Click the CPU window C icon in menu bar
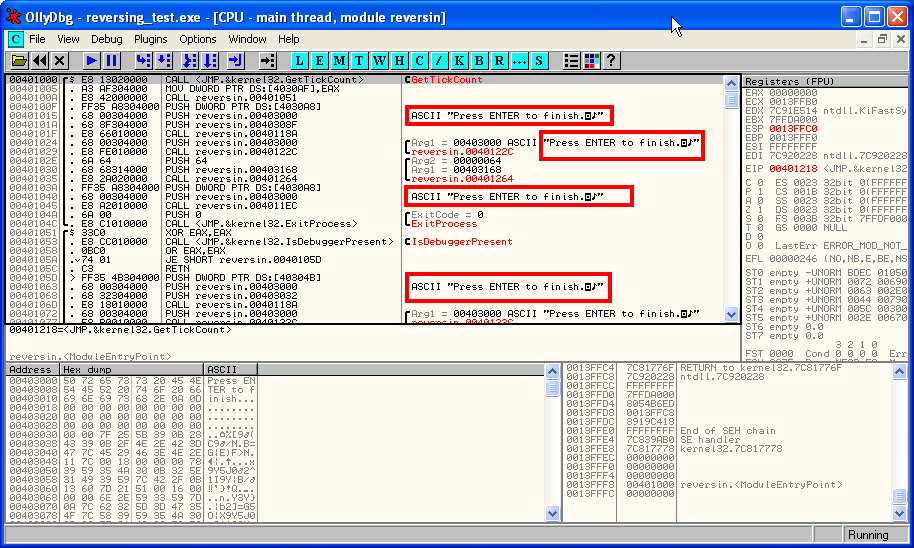Screen dimensions: 914x548 pyautogui.click(x=15, y=39)
